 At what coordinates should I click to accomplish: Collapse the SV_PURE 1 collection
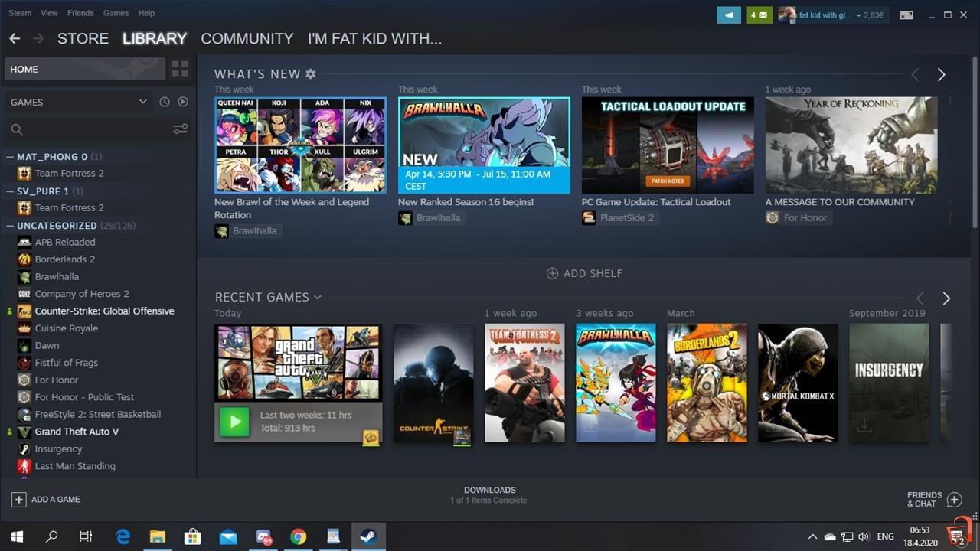click(x=10, y=191)
